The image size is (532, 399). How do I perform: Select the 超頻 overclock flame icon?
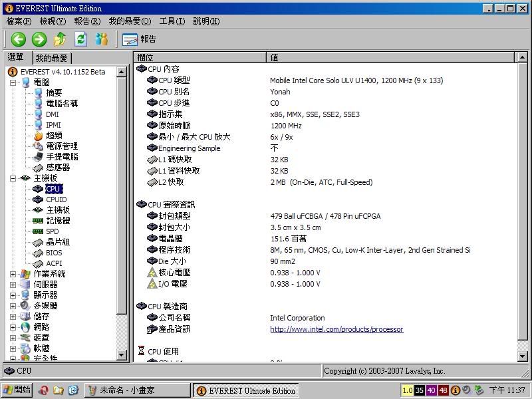39,136
